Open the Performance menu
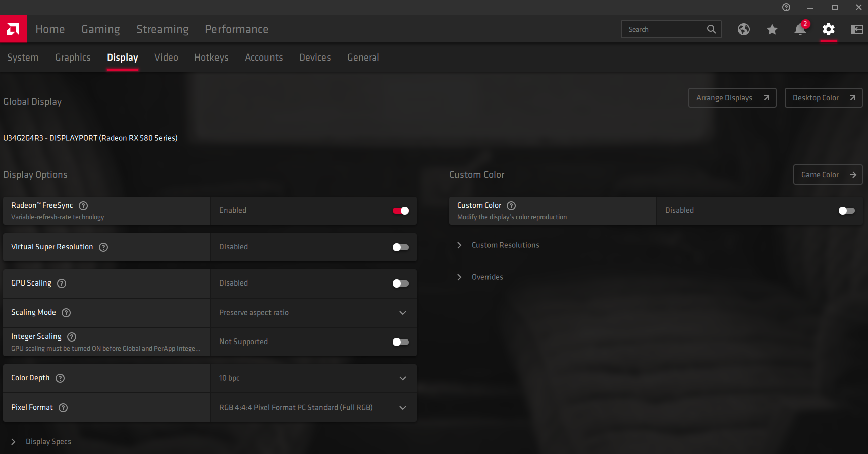 (x=237, y=29)
